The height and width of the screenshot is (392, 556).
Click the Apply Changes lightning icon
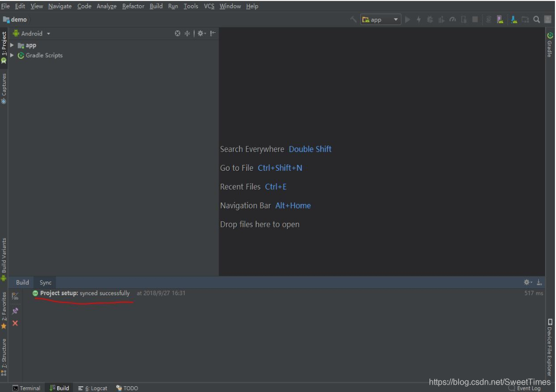[419, 19]
